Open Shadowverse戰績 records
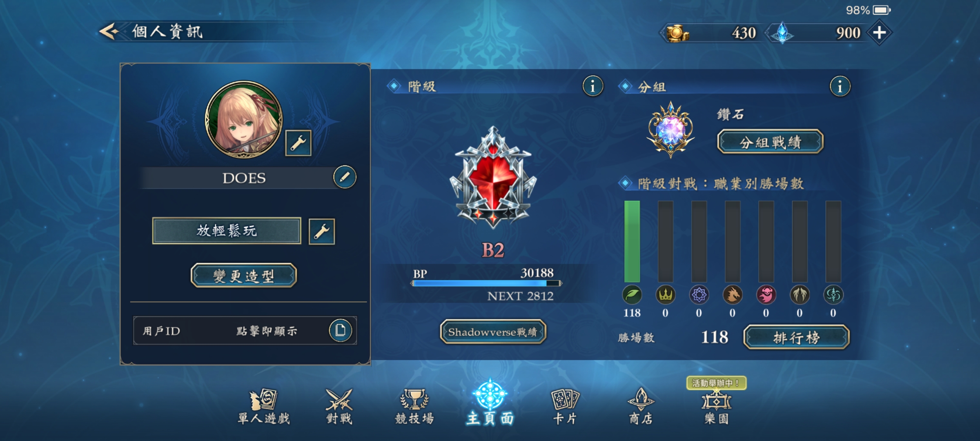This screenshot has width=980, height=441. coord(493,332)
